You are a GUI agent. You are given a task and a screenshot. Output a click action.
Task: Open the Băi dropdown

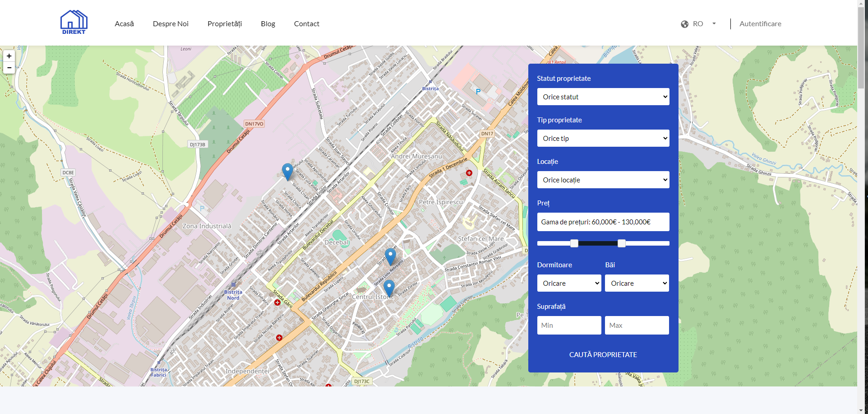pyautogui.click(x=637, y=283)
